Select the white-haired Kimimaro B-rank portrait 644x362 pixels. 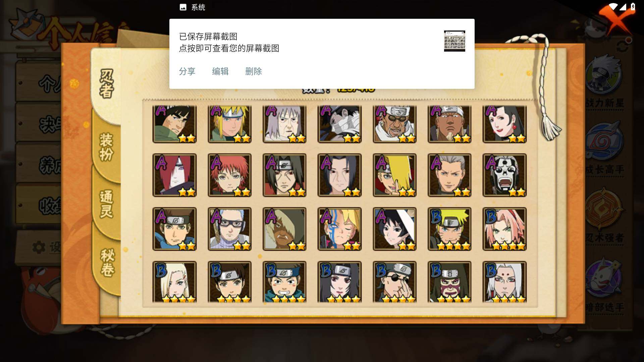[x=504, y=282]
